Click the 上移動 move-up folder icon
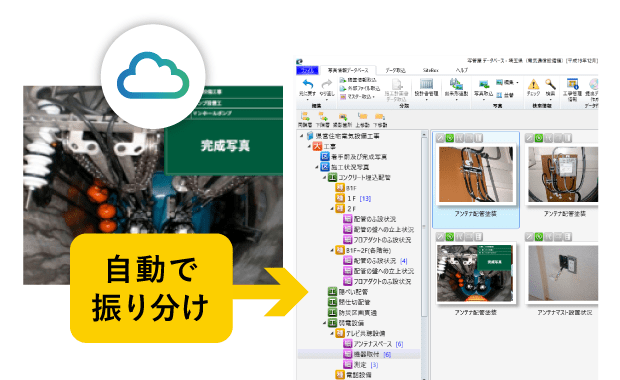Viewport: 620px width, 380px height. (362, 116)
